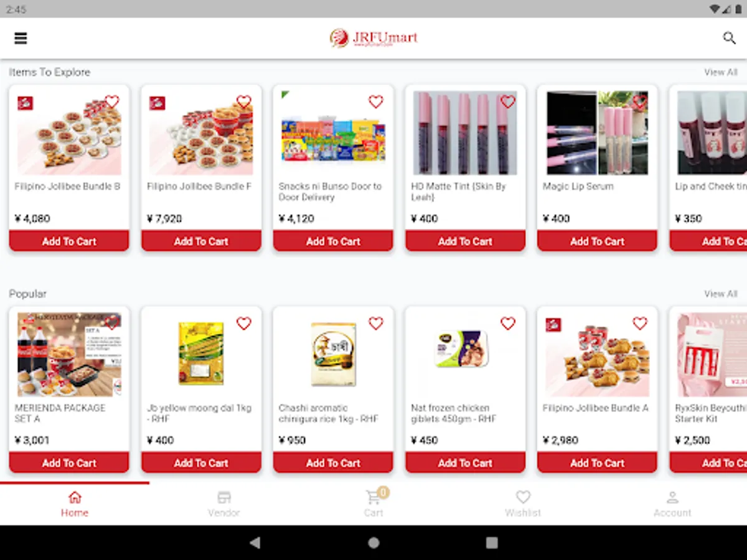Image resolution: width=747 pixels, height=560 pixels.
Task: Open MERIENDA PACKAGE SET A thumbnail
Action: (69, 355)
